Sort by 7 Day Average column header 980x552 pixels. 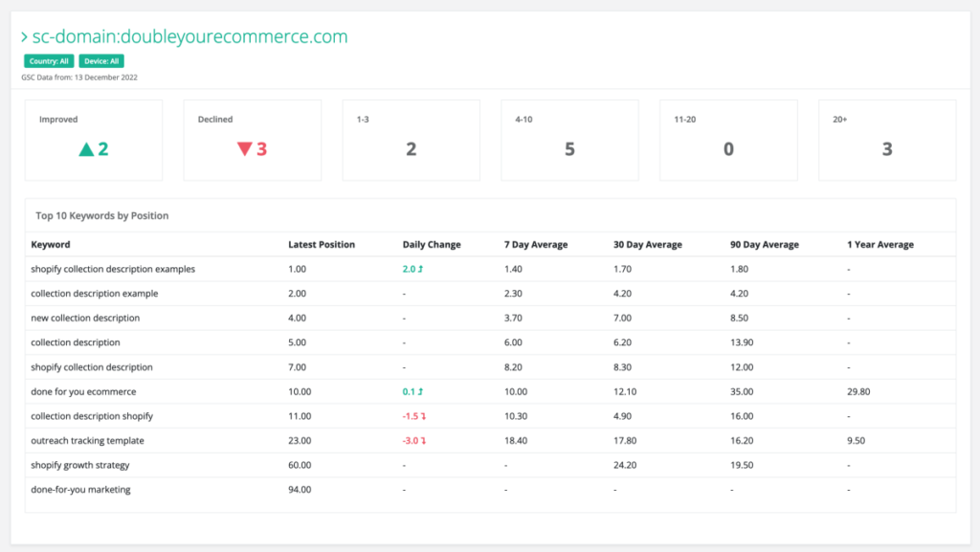536,245
